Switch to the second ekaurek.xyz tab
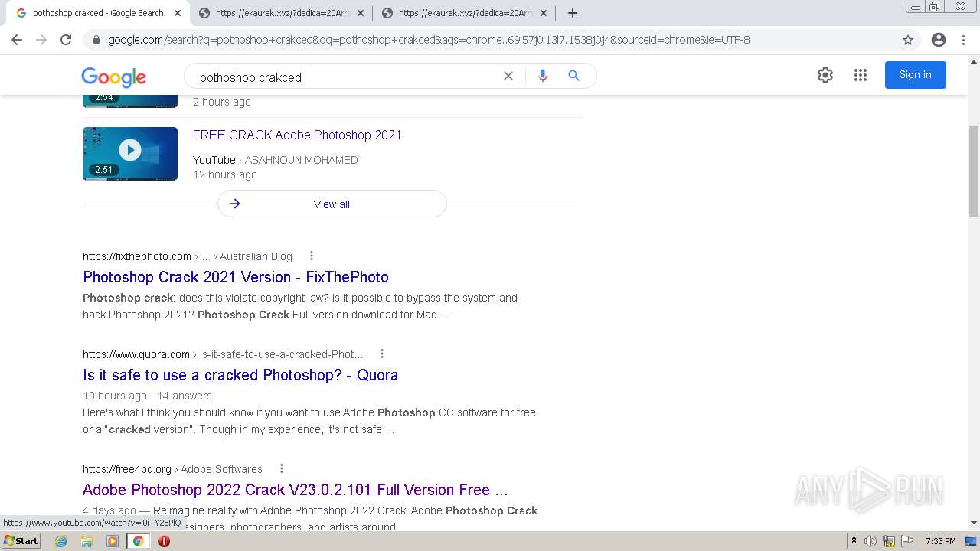The image size is (980, 551). tap(282, 13)
